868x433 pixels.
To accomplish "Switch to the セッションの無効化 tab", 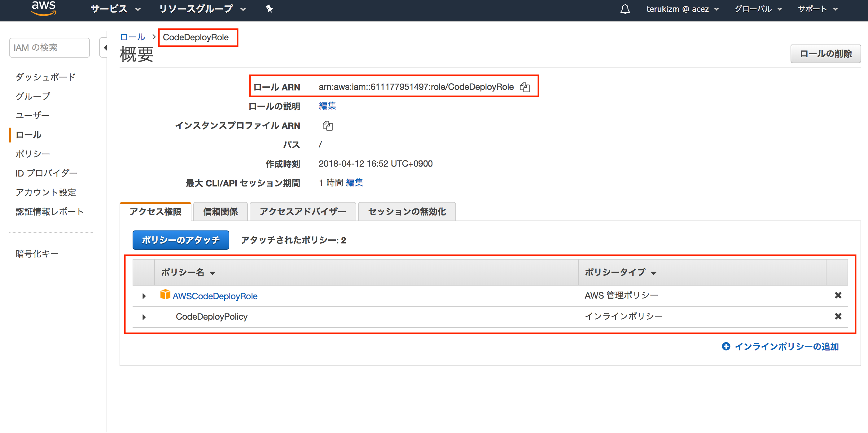I will 407,212.
